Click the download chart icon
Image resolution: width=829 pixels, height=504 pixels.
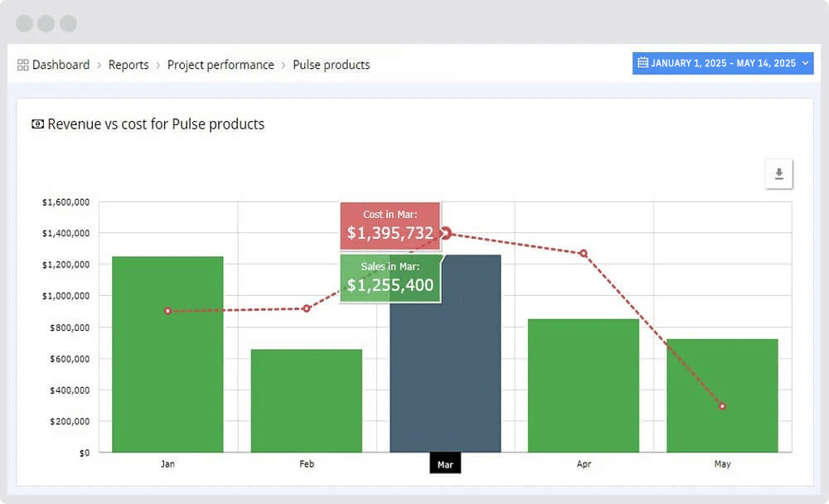[778, 174]
